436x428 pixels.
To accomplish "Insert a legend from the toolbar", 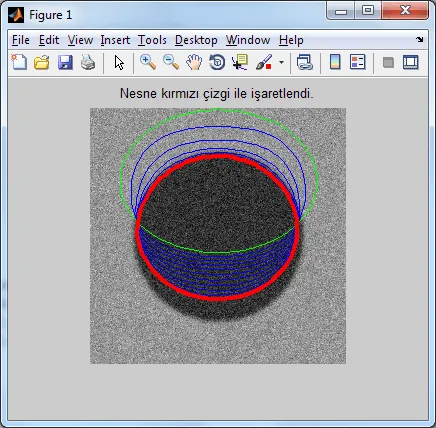I will tap(358, 62).
